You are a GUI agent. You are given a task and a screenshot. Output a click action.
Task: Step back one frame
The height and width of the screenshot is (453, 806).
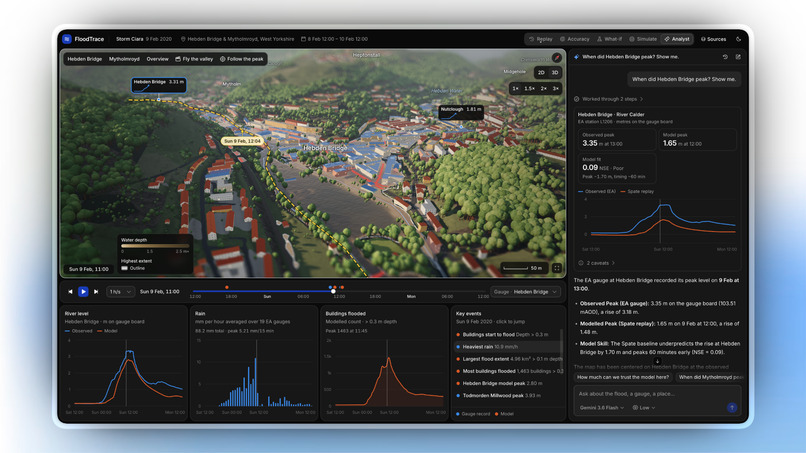pyautogui.click(x=70, y=292)
